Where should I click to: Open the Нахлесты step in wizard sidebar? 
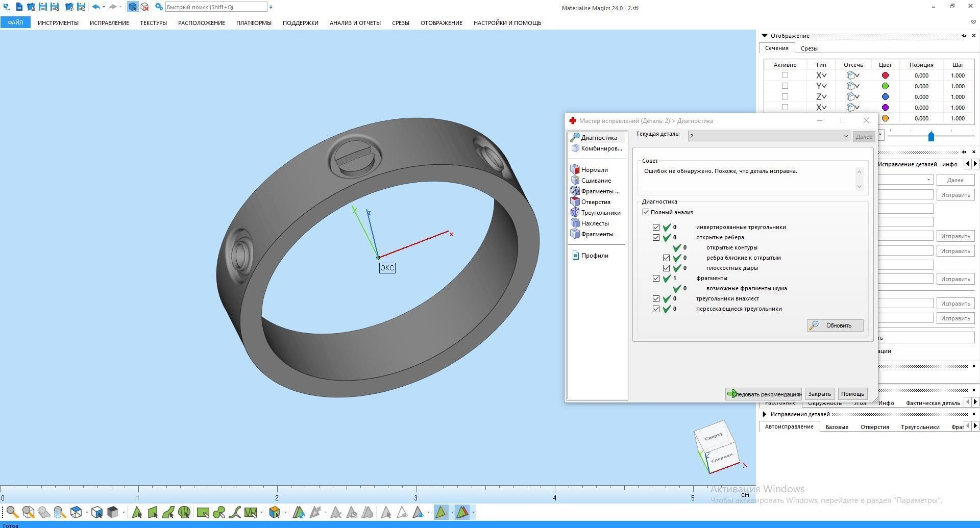pyautogui.click(x=595, y=223)
